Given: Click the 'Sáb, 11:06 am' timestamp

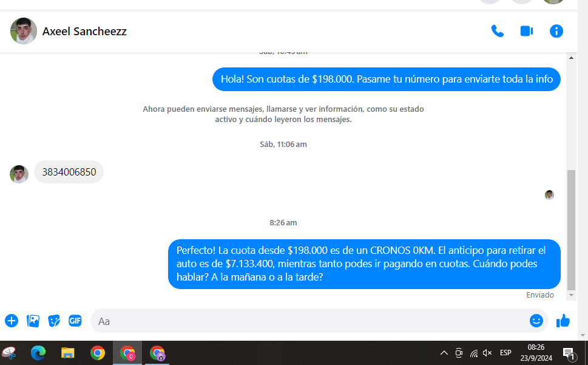Looking at the screenshot, I should tap(283, 145).
